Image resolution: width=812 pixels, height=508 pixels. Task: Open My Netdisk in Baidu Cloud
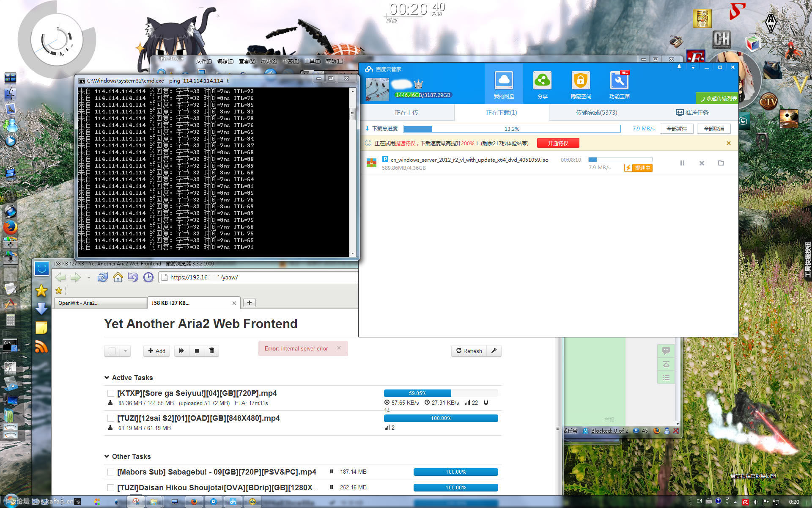(504, 84)
